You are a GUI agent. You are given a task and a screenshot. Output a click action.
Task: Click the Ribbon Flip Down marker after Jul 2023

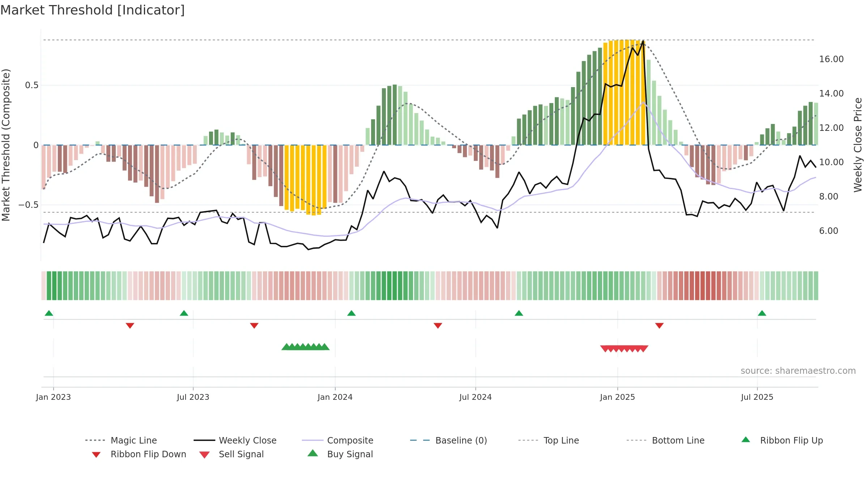click(254, 326)
